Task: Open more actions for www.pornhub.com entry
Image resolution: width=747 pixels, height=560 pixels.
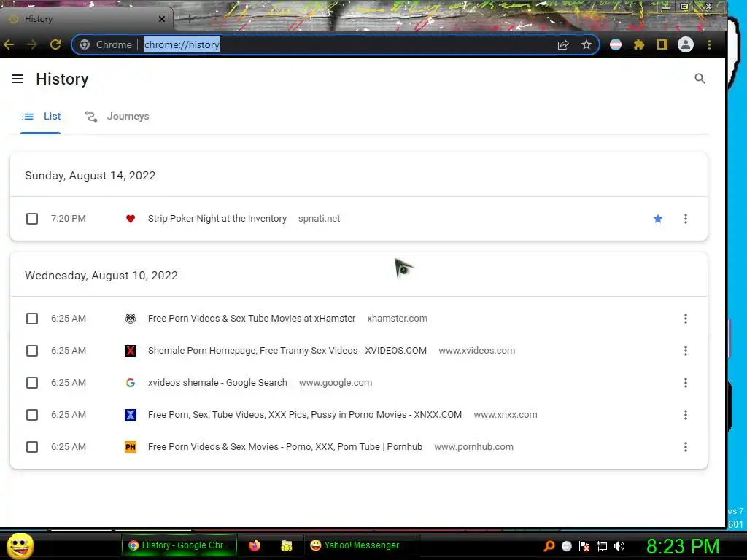Action: (686, 447)
